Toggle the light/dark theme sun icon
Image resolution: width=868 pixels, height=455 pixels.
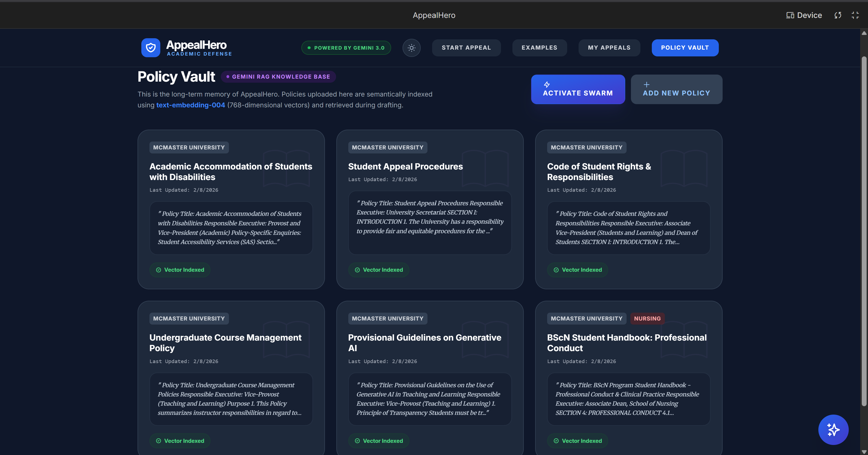[x=411, y=48]
